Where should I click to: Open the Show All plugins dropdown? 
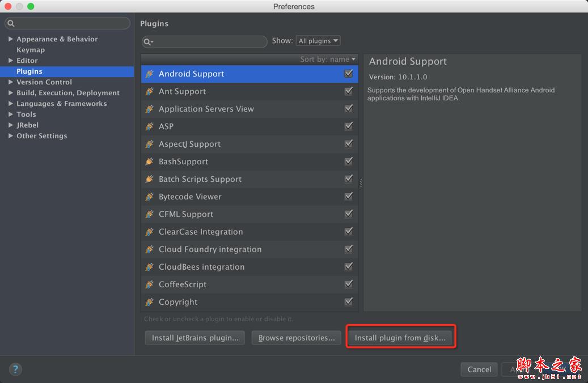(x=318, y=41)
